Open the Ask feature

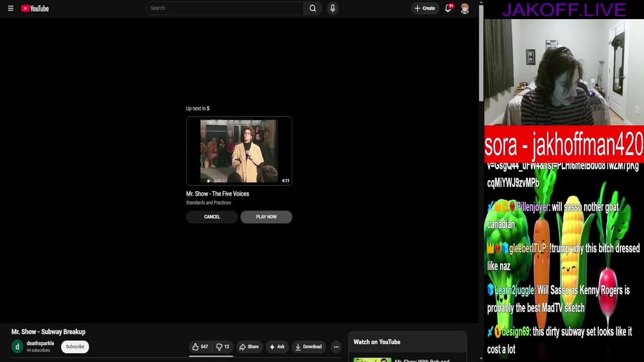(x=277, y=346)
